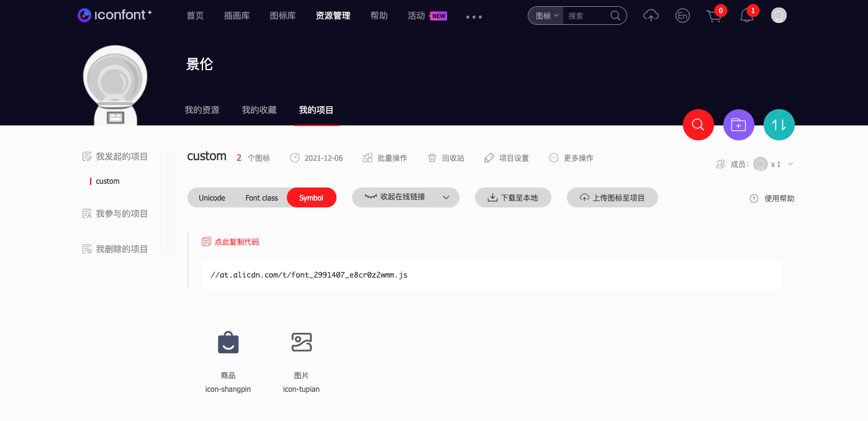The width and height of the screenshot is (868, 421).
Task: Switch to 我的项目 tab
Action: [x=316, y=110]
